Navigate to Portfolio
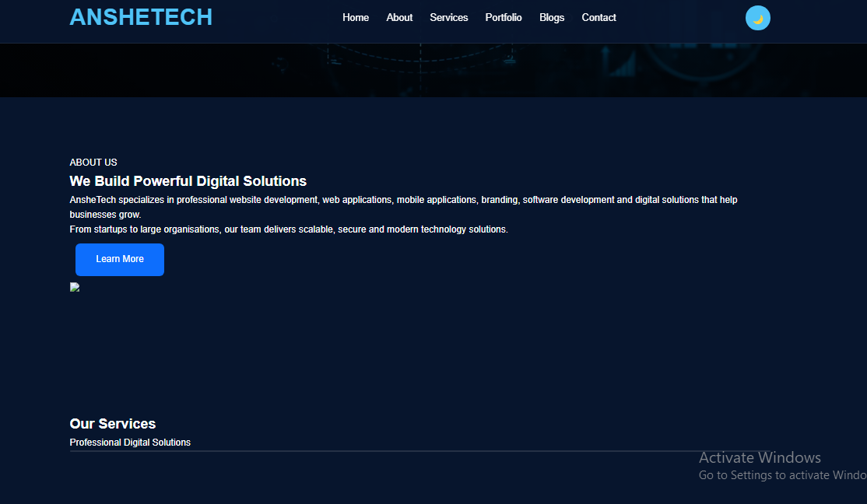 [504, 18]
